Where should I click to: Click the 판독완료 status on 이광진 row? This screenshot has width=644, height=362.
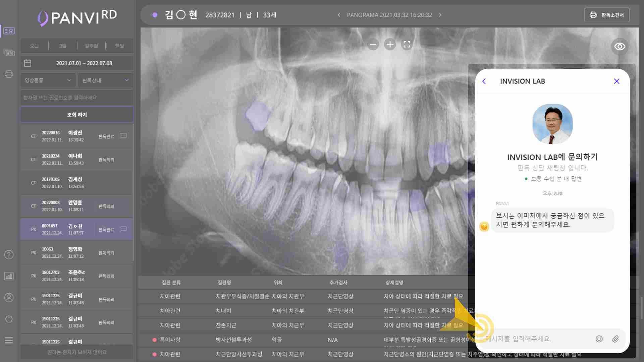[x=106, y=136]
